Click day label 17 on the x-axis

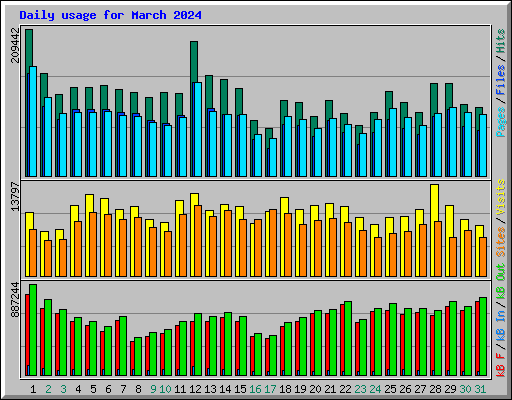click(x=270, y=389)
